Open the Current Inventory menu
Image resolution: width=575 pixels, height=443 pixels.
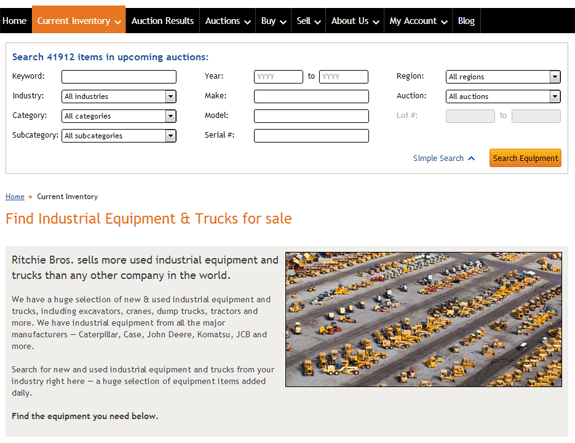click(79, 21)
